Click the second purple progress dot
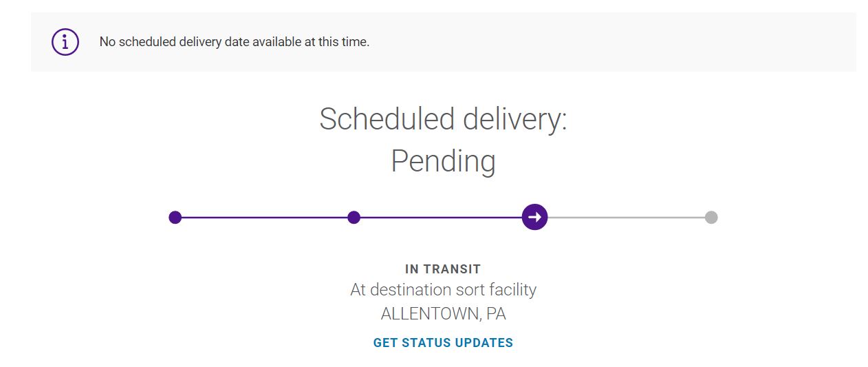Image resolution: width=868 pixels, height=367 pixels. click(x=354, y=218)
